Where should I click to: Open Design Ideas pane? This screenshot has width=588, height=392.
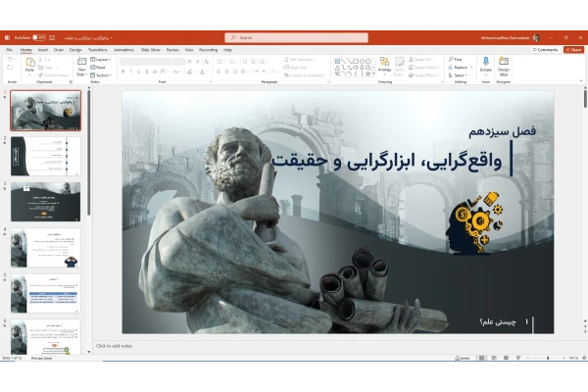click(x=504, y=65)
